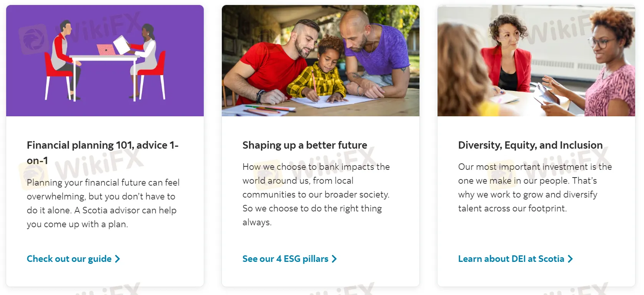Click the chevron after See our 4 ESG pillars
644x295 pixels.
[x=334, y=259]
